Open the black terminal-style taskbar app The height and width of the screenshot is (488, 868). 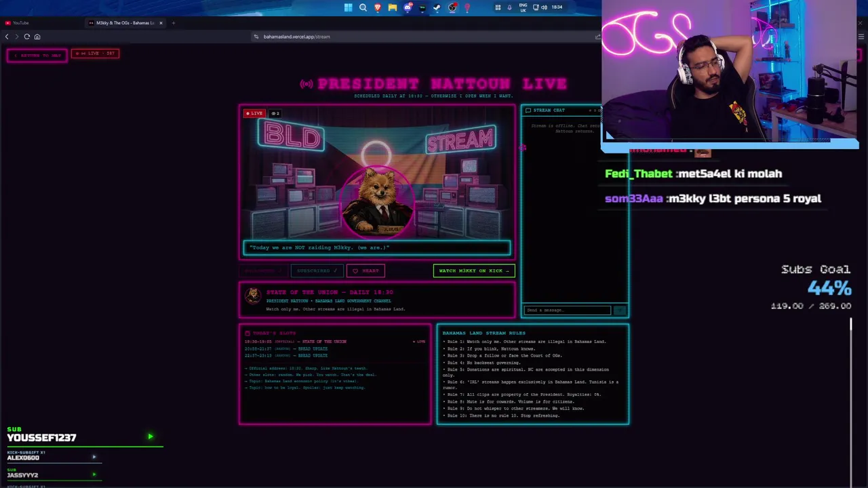pos(422,7)
